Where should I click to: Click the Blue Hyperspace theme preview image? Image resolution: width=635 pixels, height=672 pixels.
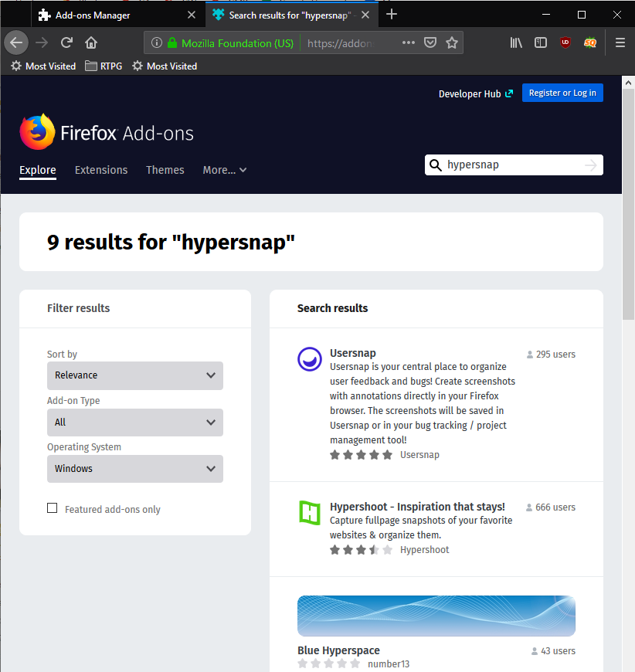click(436, 616)
